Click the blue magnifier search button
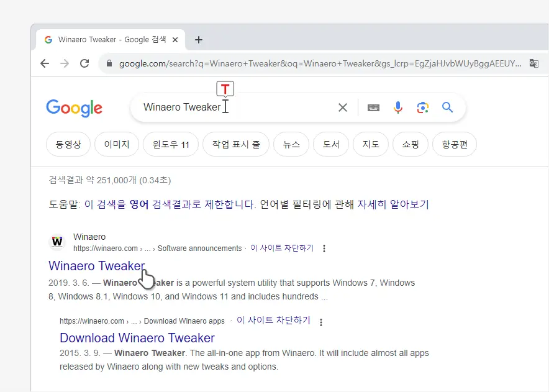 [x=448, y=107]
